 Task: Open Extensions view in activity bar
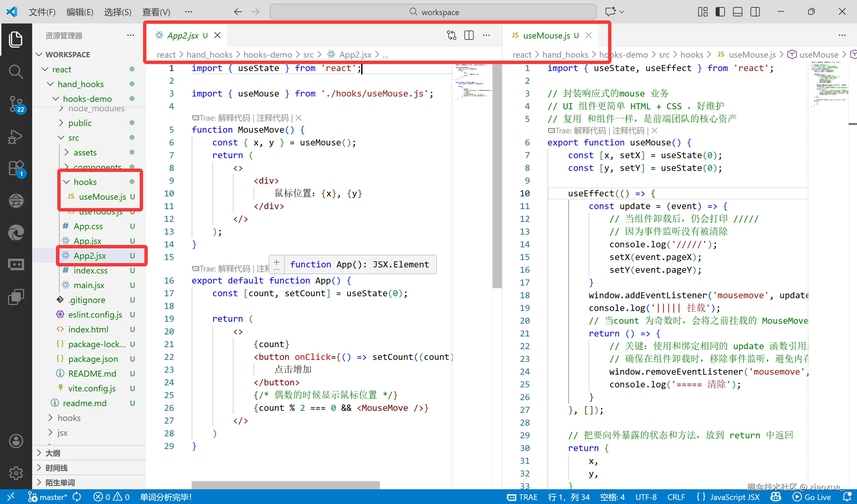click(x=16, y=168)
